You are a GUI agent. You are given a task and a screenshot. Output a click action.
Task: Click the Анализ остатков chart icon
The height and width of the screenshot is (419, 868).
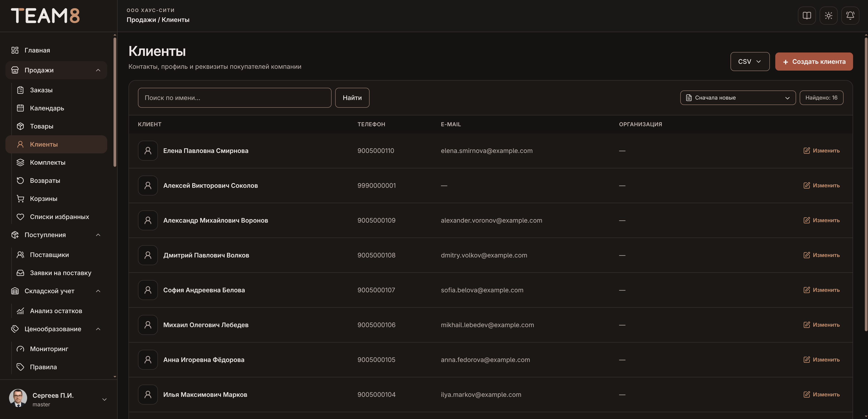[x=20, y=311]
